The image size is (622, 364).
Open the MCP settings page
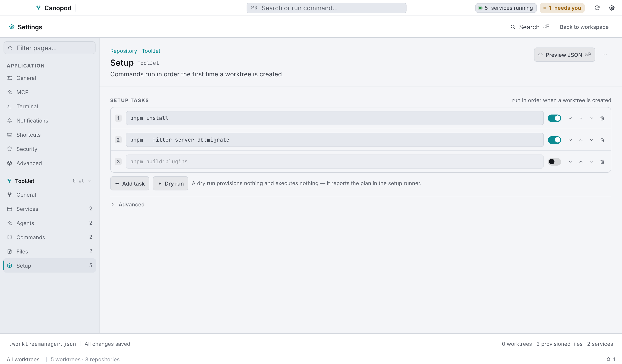click(49, 92)
